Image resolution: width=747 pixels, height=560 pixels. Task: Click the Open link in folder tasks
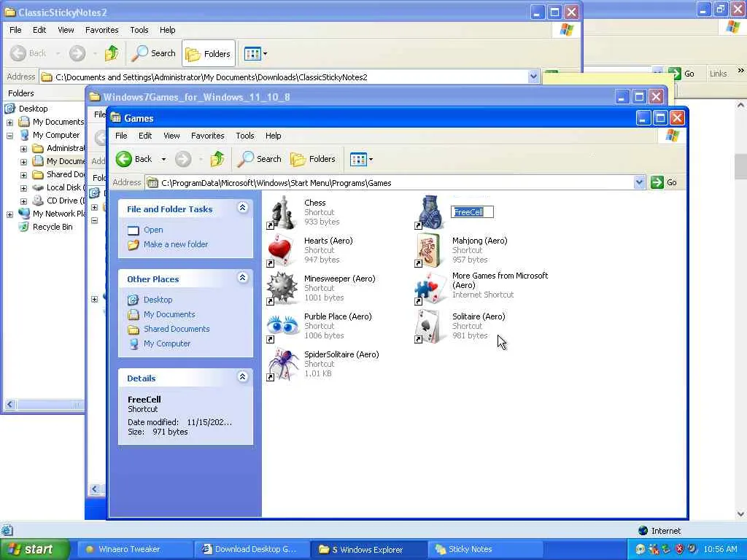coord(153,230)
